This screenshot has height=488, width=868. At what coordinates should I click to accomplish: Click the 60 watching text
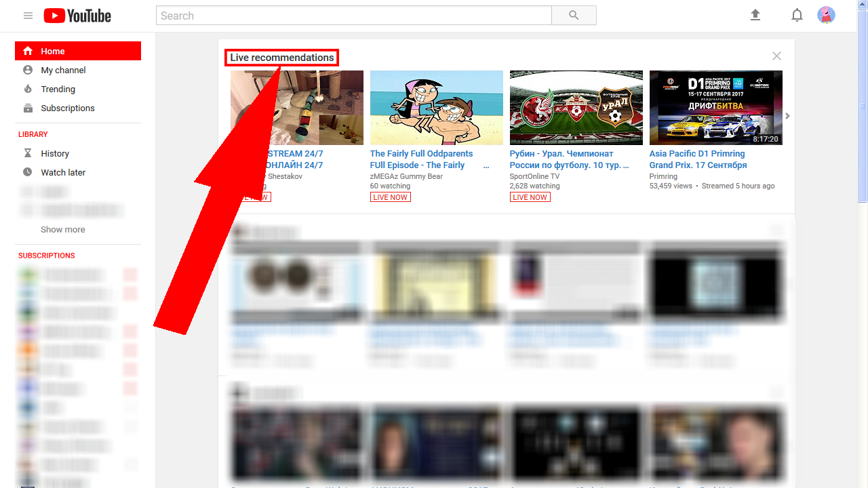pyautogui.click(x=391, y=186)
